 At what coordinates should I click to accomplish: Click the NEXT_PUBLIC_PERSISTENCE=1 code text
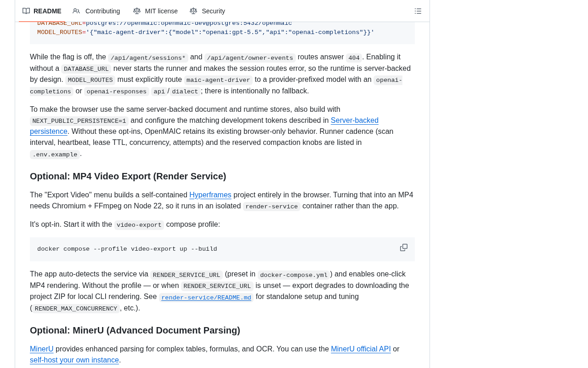(79, 121)
